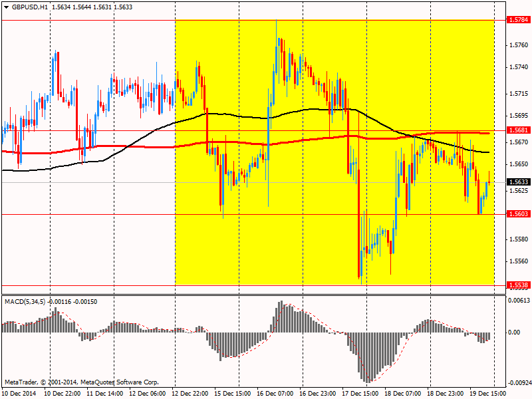Click the 19 Dec 15:00 time axis label

click(x=487, y=394)
